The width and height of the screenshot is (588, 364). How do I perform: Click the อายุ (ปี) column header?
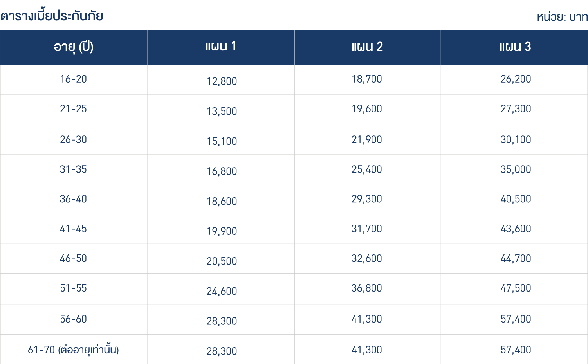coord(74,47)
